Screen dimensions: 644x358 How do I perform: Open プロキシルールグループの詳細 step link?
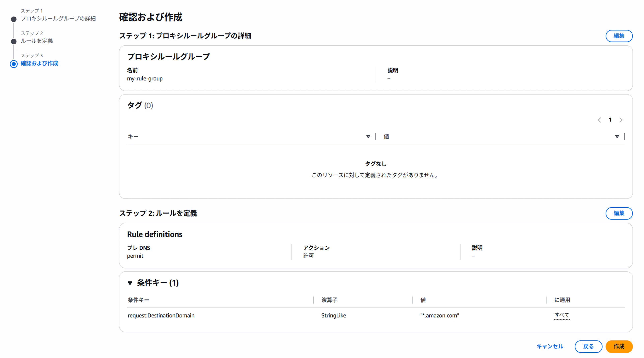coord(58,19)
